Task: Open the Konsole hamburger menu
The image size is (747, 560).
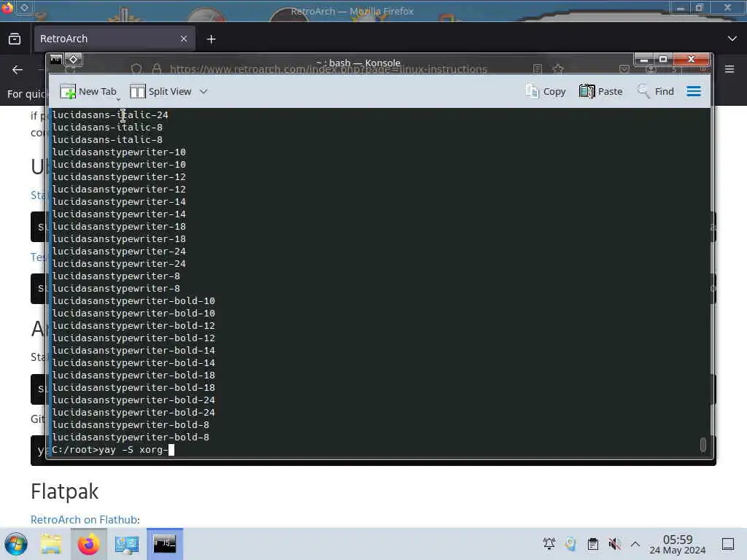Action: pyautogui.click(x=694, y=91)
